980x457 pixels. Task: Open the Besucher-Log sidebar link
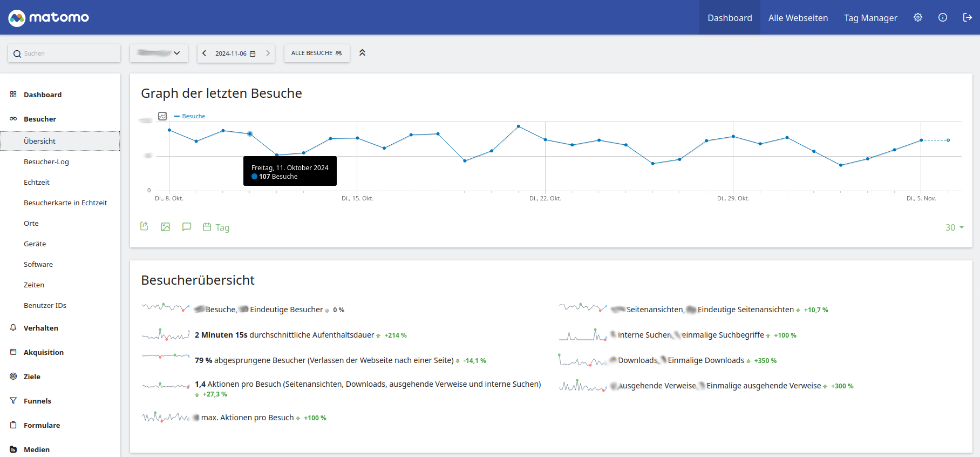click(x=46, y=162)
